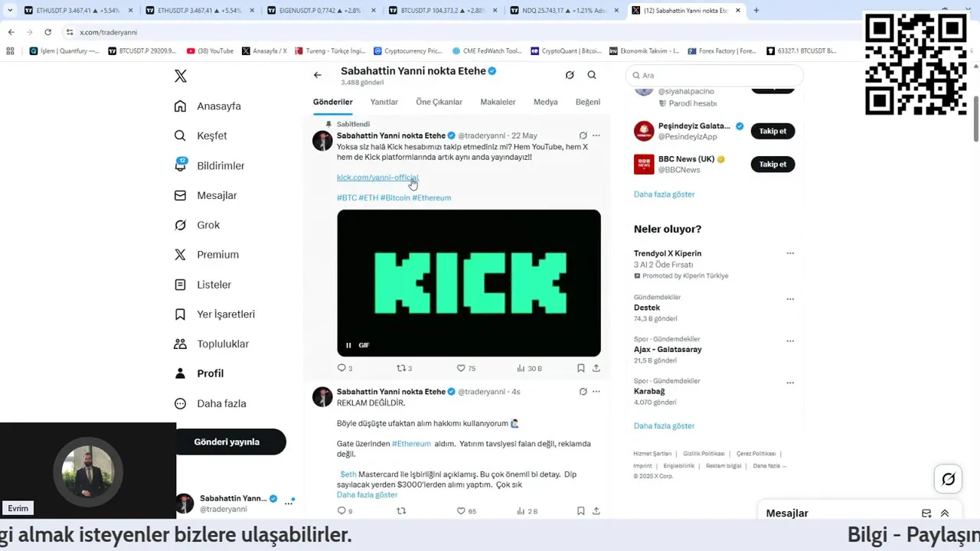Image resolution: width=980 pixels, height=551 pixels.
Task: Like the pinned Kick post
Action: 461,368
